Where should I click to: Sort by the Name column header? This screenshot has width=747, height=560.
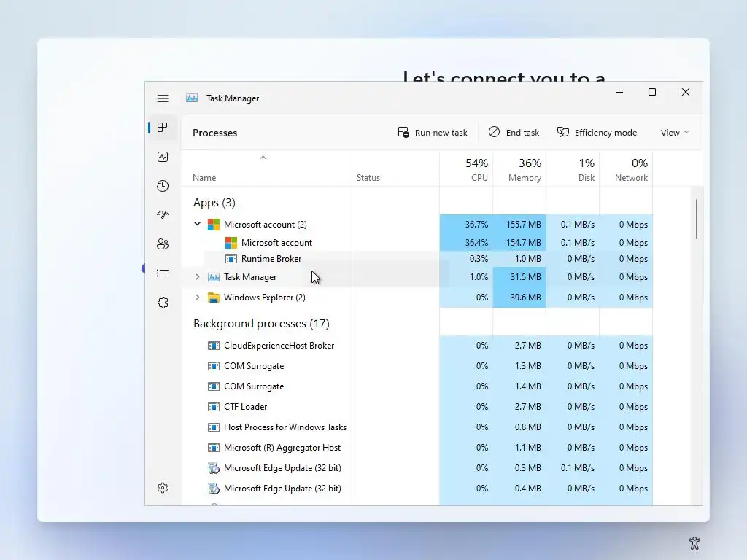point(267,169)
